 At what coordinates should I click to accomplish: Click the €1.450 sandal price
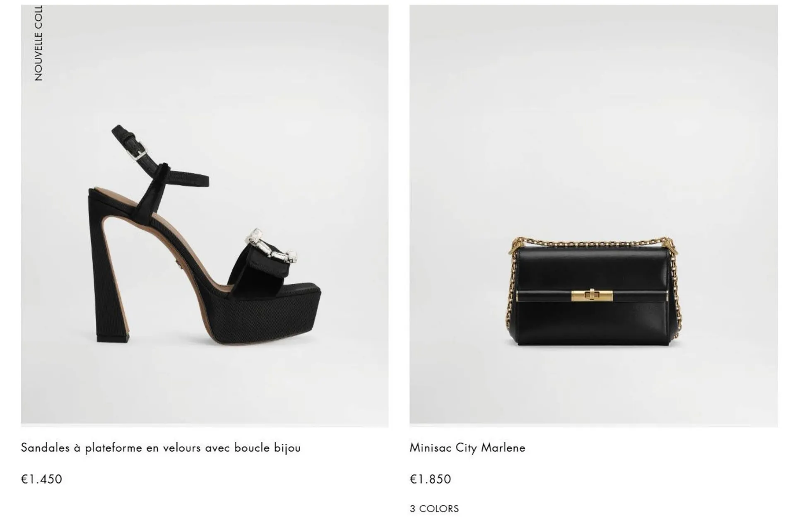[x=41, y=479]
